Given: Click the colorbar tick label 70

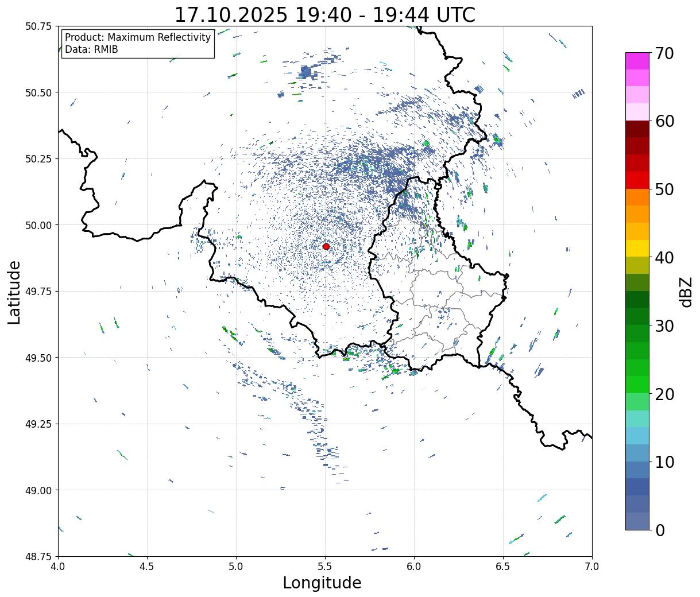Looking at the screenshot, I should coord(664,53).
